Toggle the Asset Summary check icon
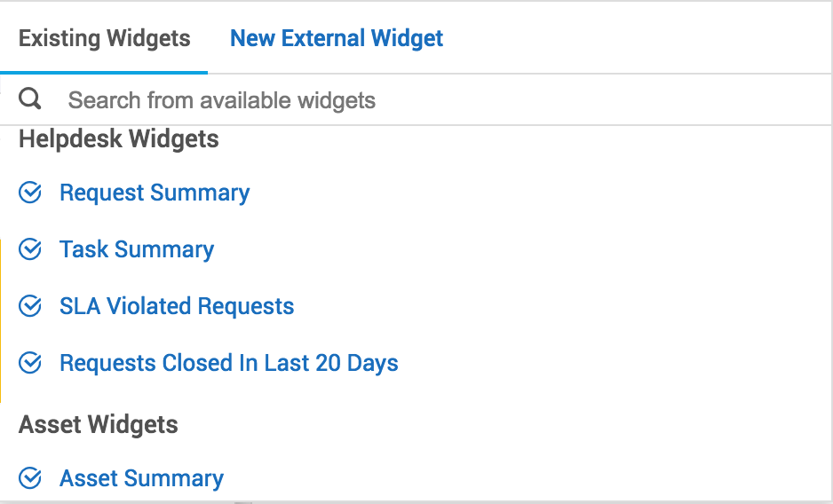 point(30,478)
